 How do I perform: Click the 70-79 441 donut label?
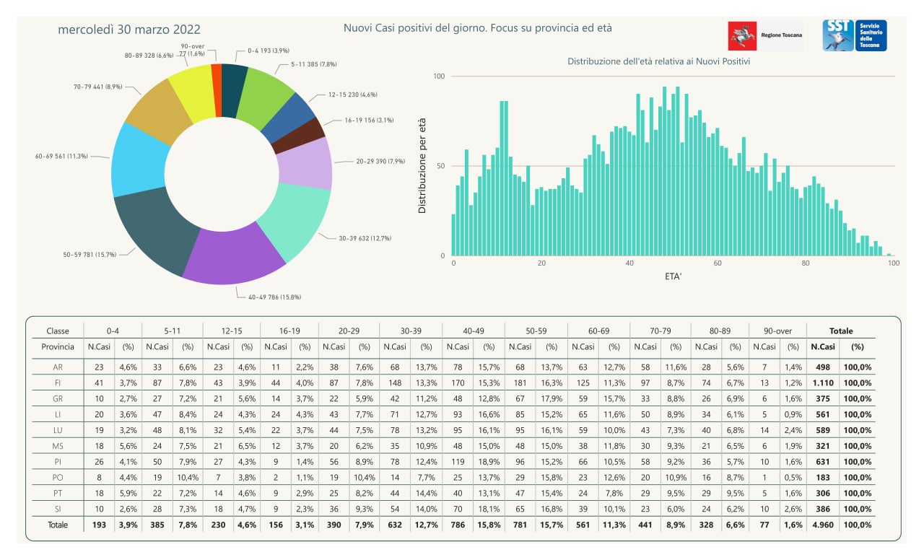click(x=97, y=87)
